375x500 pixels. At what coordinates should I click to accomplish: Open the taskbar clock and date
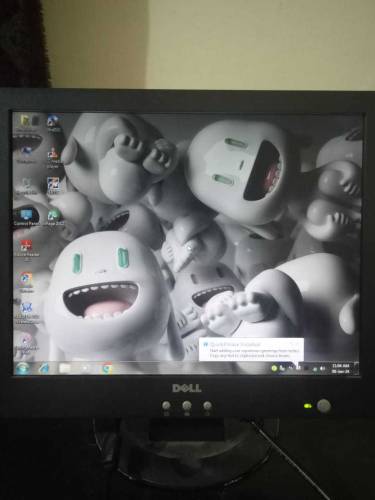[340, 368]
